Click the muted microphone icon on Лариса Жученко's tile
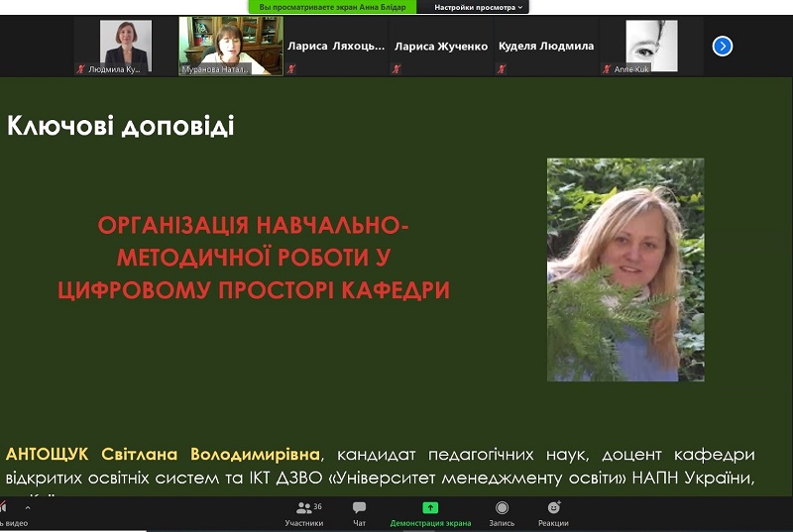The width and height of the screenshot is (793, 532). click(396, 69)
